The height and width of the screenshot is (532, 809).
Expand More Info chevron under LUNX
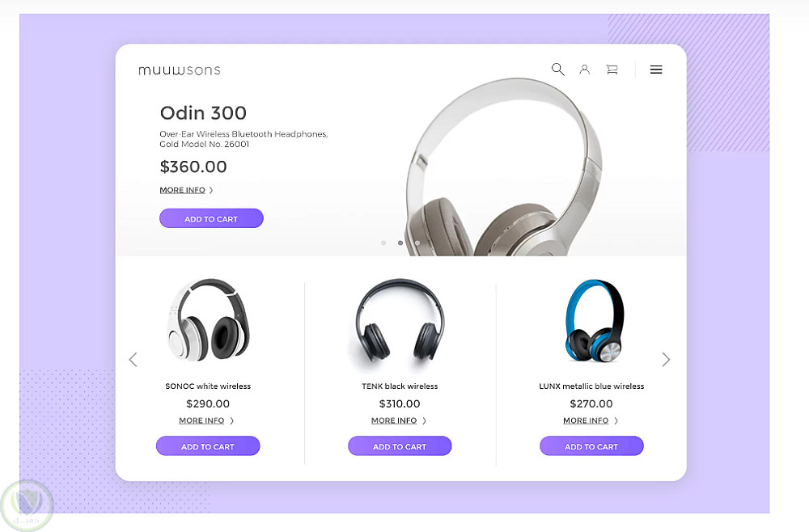pyautogui.click(x=616, y=420)
